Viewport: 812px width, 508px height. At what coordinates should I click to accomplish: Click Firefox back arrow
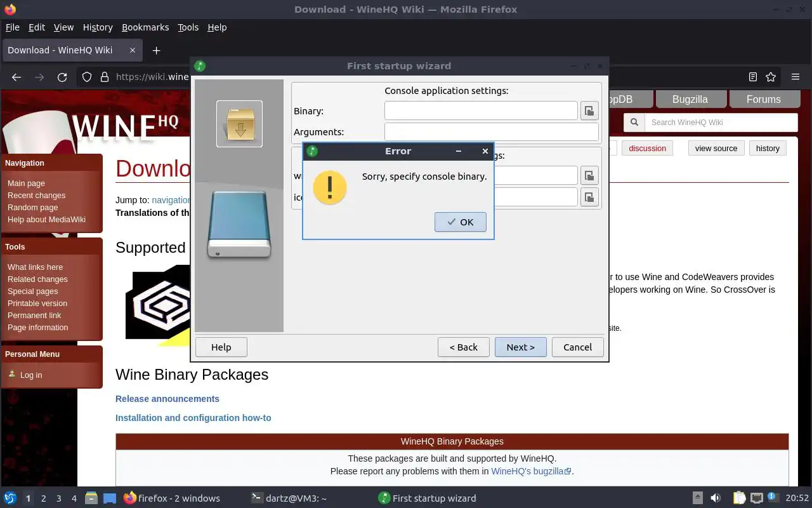coord(16,77)
